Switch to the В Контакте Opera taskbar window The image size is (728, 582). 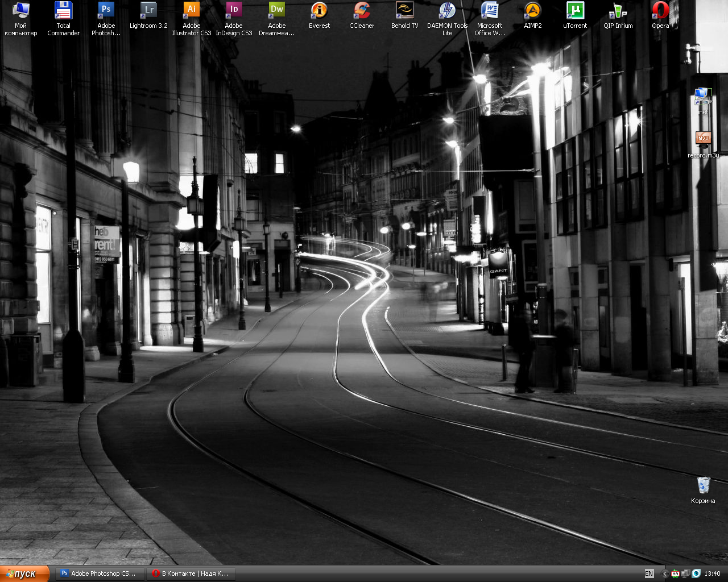[190, 573]
